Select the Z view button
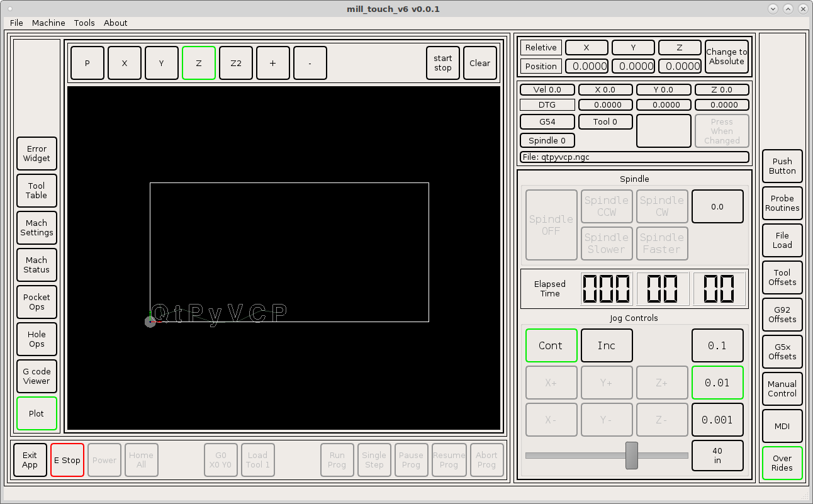Viewport: 813px width, 504px height. (x=199, y=63)
